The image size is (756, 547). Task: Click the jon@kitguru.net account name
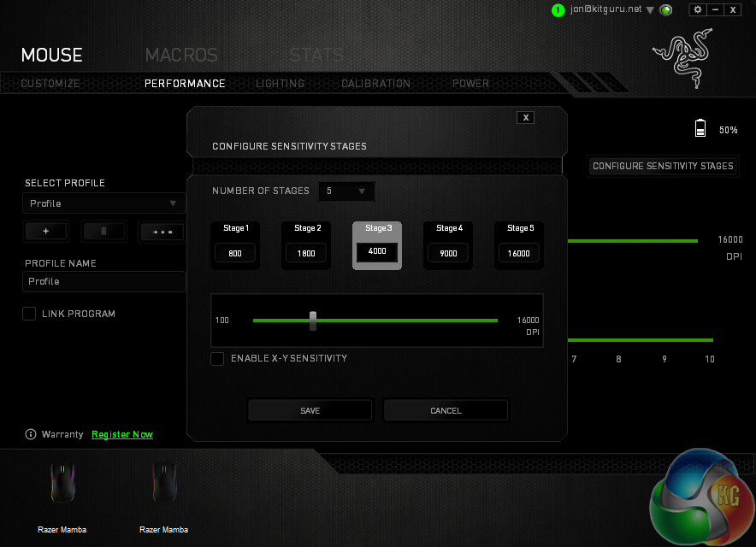click(x=605, y=9)
